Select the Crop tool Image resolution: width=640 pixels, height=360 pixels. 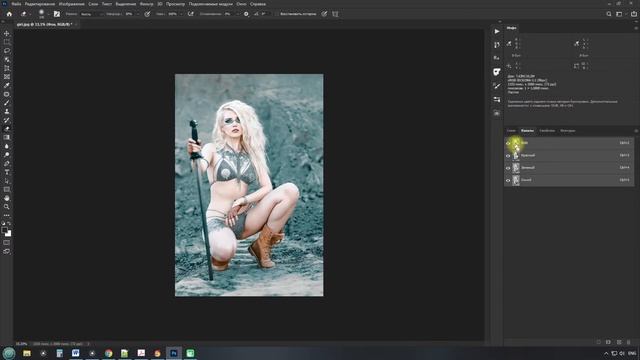pos(7,68)
